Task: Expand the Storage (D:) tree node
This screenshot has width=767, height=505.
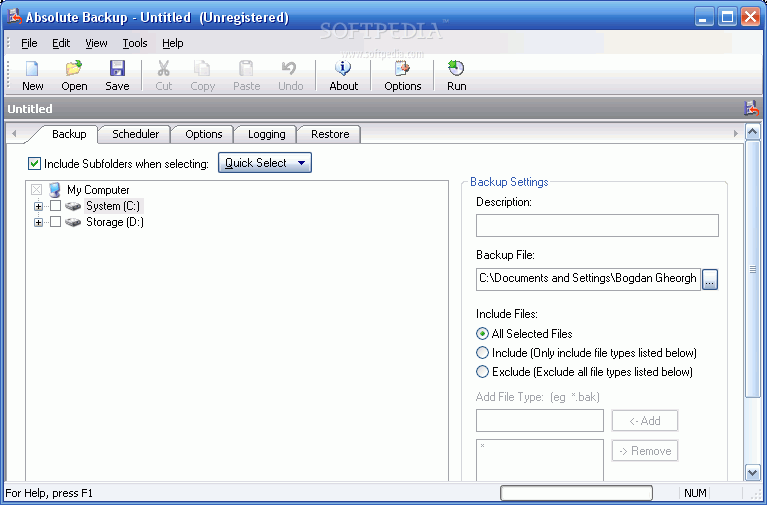Action: tap(38, 223)
